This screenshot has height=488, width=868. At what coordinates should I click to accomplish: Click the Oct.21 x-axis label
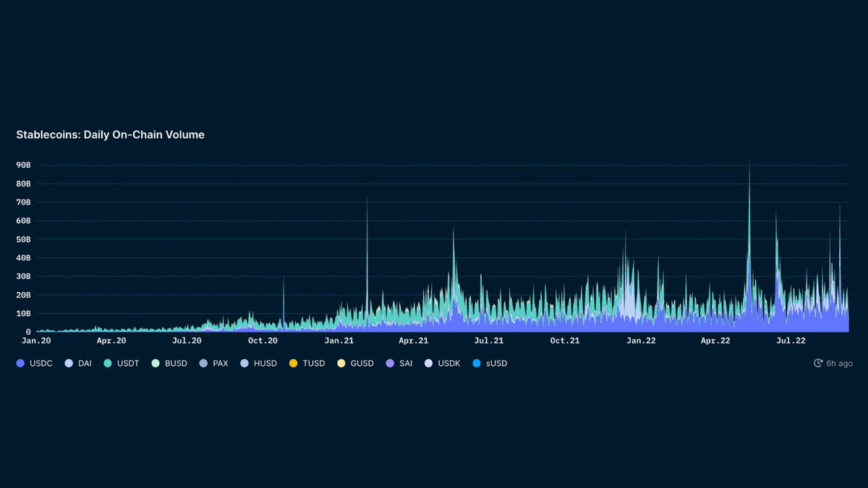[565, 340]
